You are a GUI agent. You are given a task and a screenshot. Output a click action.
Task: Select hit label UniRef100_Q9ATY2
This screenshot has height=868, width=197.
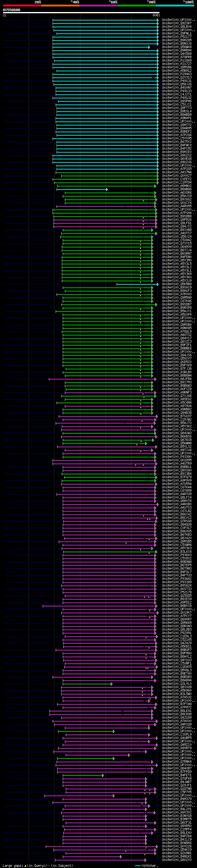pyautogui.click(x=177, y=125)
